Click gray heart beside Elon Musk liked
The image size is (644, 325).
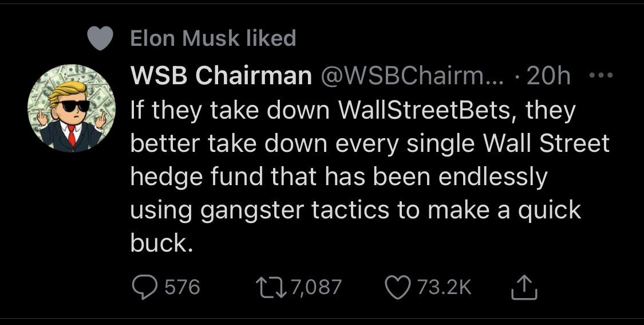99,39
